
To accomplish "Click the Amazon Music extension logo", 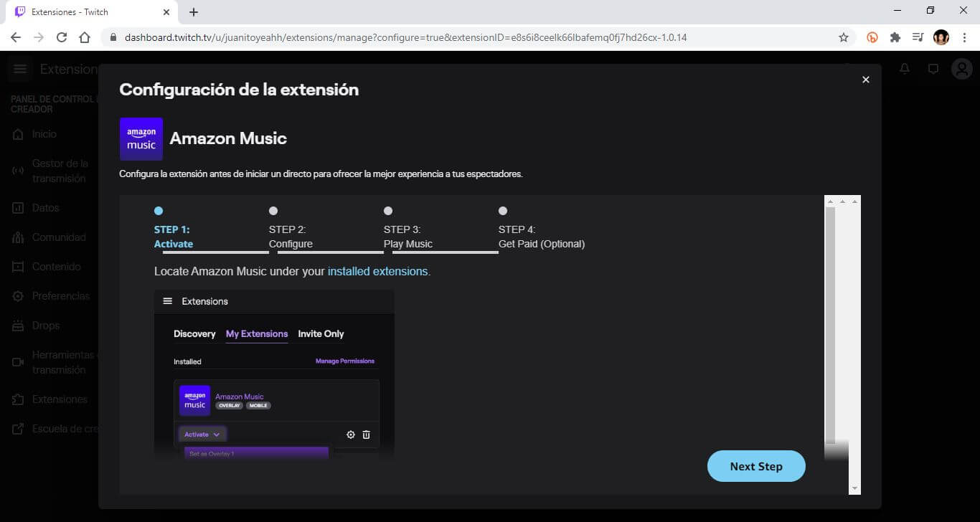I will (x=141, y=139).
